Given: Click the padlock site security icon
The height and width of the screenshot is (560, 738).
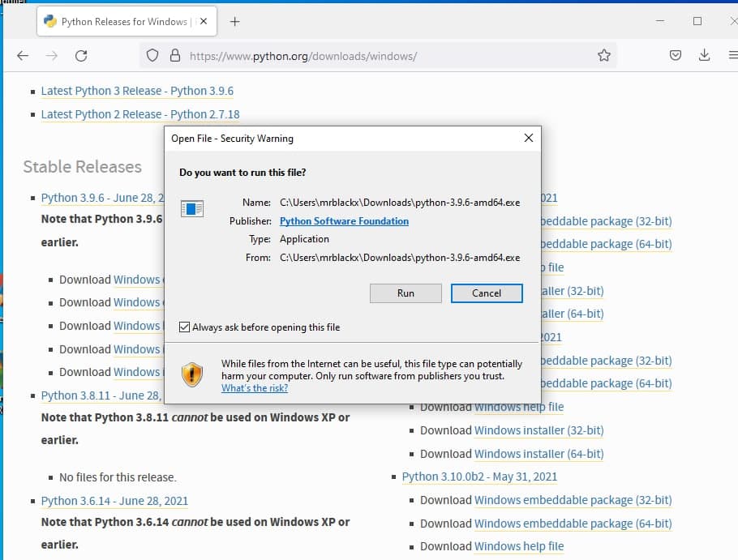Looking at the screenshot, I should point(174,56).
